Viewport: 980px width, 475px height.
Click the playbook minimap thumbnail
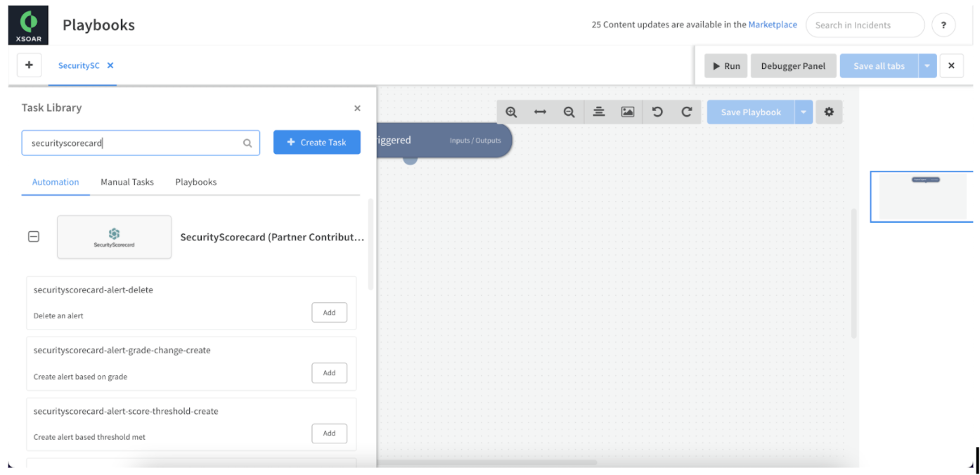click(x=922, y=196)
